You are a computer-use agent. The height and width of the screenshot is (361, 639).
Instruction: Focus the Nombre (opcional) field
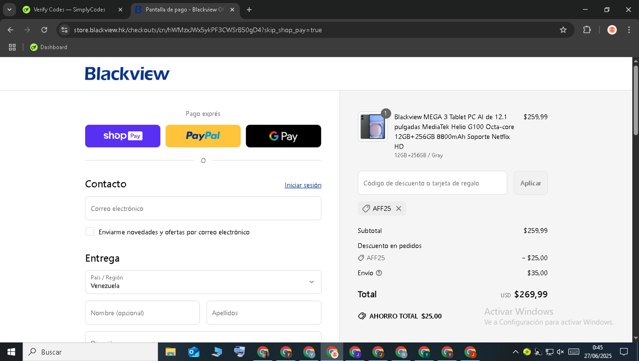pyautogui.click(x=142, y=313)
